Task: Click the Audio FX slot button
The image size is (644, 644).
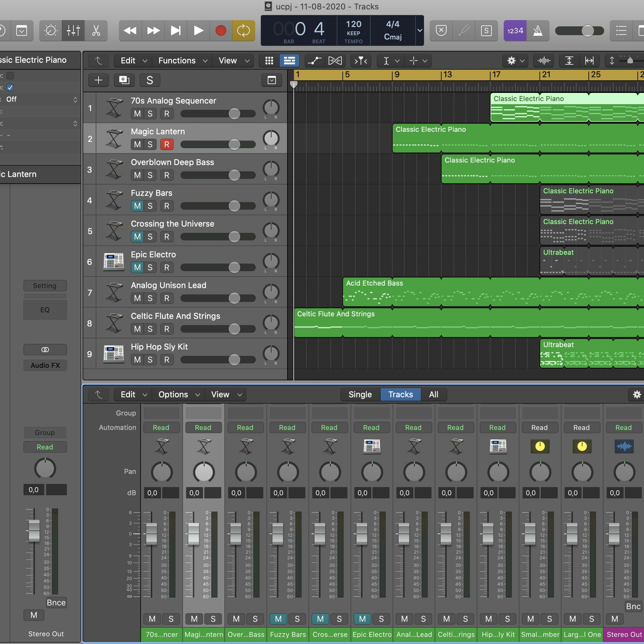Action: 45,365
